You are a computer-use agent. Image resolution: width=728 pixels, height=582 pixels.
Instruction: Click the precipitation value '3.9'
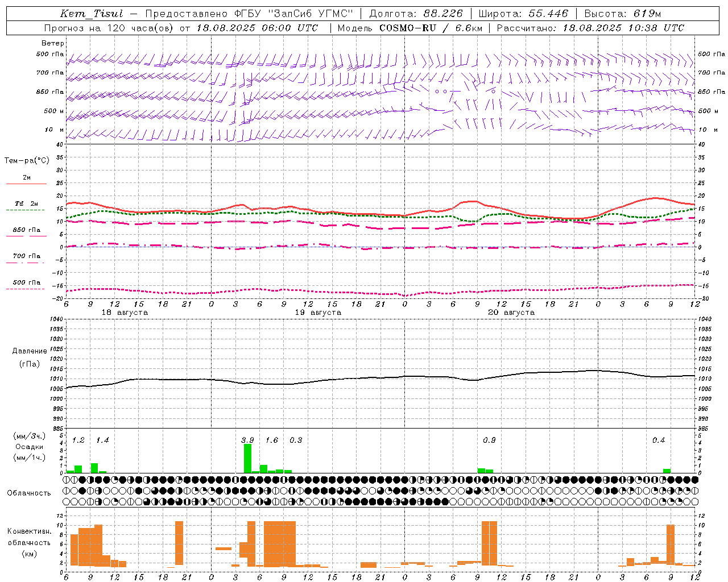[247, 440]
